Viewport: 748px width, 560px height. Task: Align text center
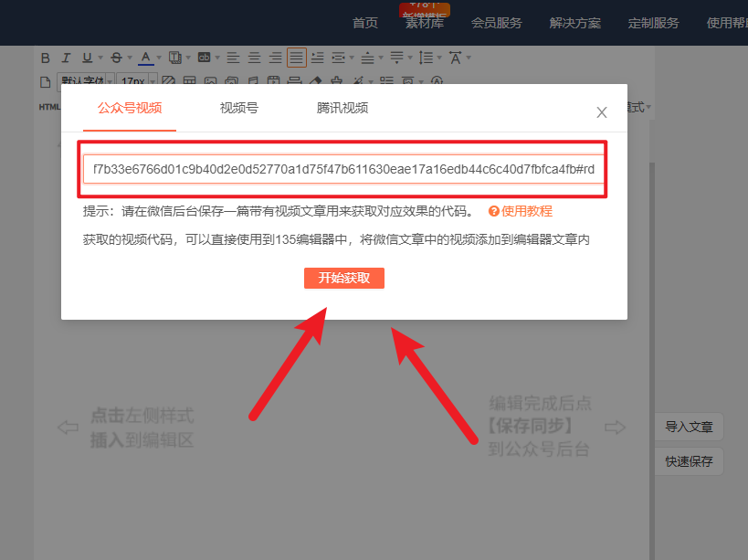(x=254, y=58)
